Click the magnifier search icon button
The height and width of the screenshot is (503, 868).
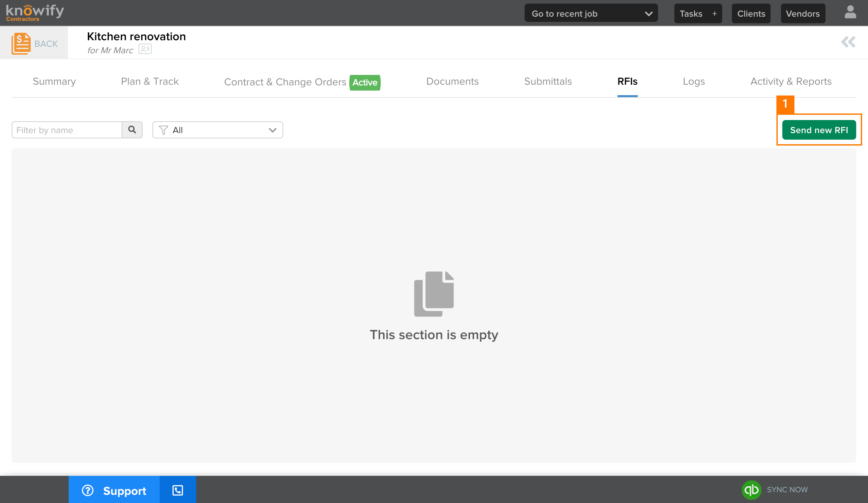(132, 130)
